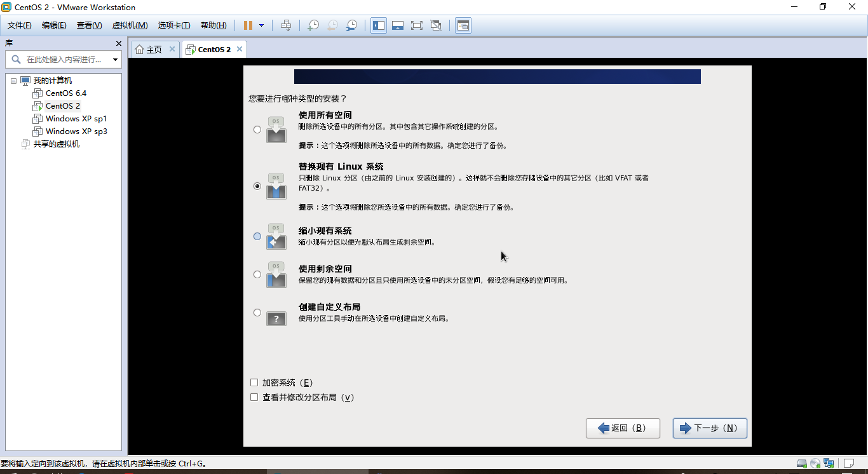Toggle the library panel visibility icon
868x474 pixels.
pos(378,25)
